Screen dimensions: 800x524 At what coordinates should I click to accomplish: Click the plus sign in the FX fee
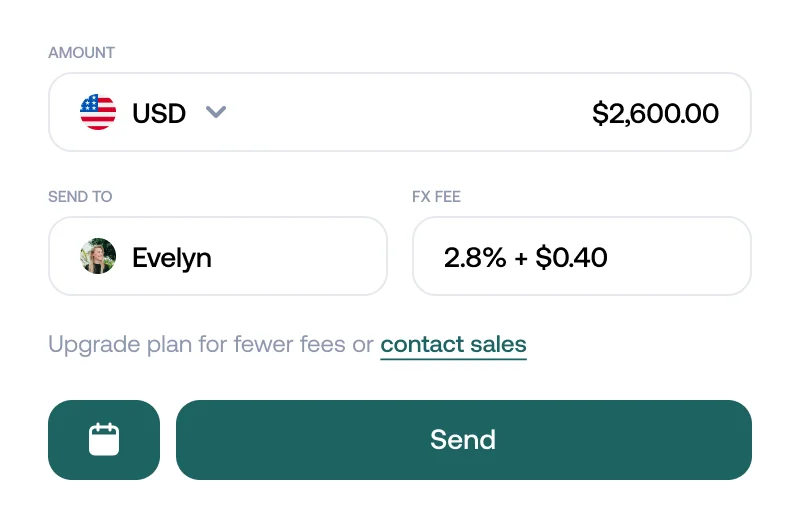tap(521, 257)
